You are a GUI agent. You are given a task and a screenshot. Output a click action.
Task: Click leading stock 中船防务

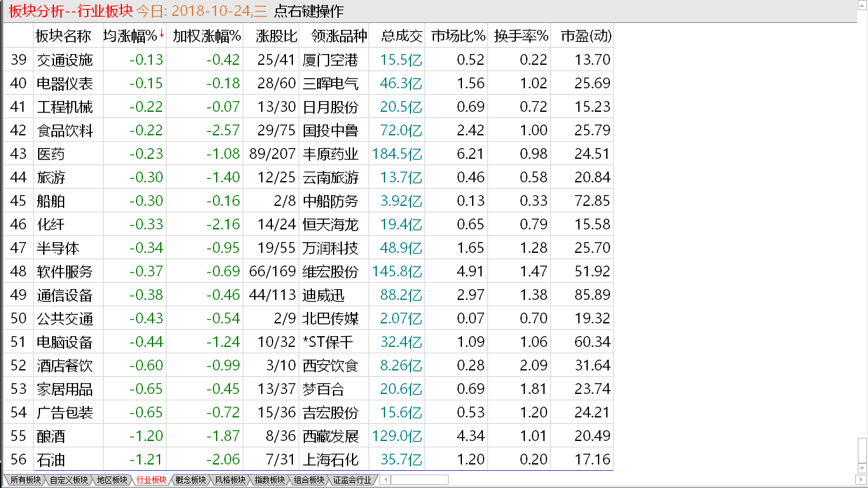(330, 201)
